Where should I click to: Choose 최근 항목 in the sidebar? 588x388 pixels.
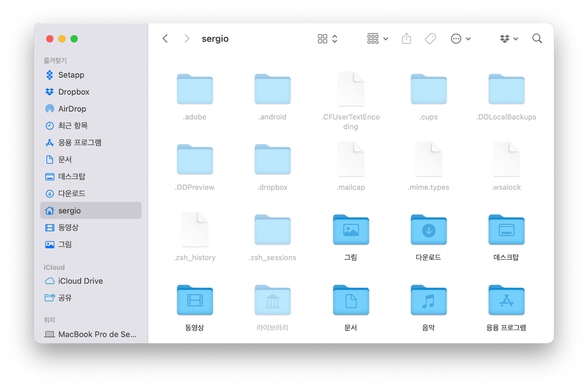click(x=73, y=126)
